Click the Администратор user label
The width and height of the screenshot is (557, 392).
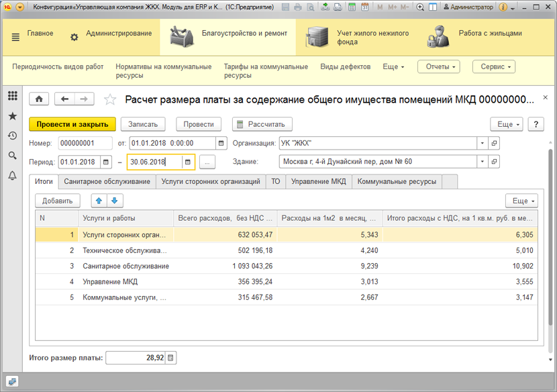pyautogui.click(x=468, y=7)
